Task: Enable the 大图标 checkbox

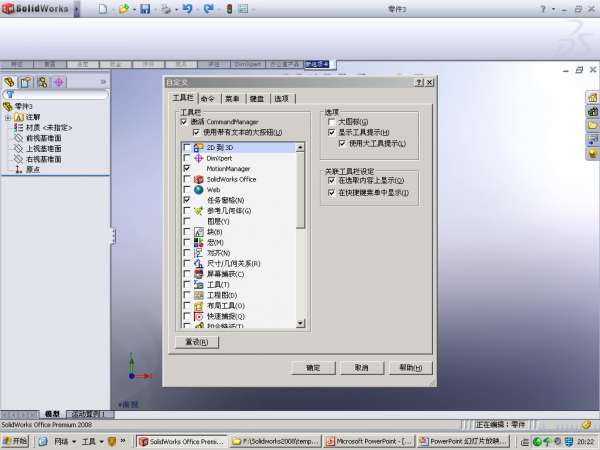Action: (332, 122)
